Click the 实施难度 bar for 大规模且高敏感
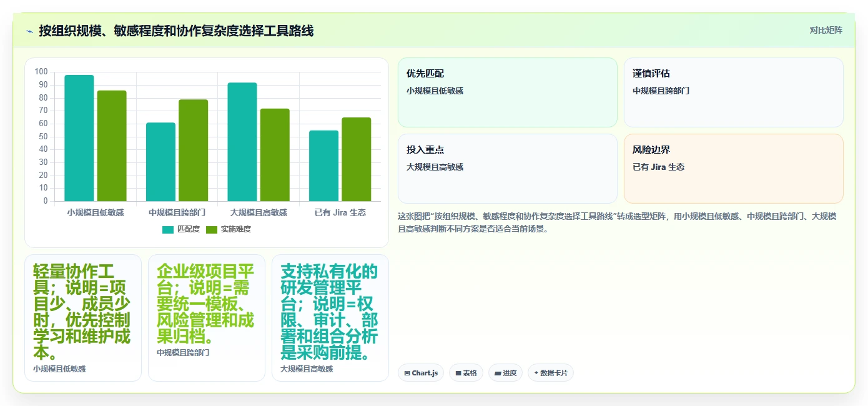Image resolution: width=868 pixels, height=406 pixels. tap(275, 155)
